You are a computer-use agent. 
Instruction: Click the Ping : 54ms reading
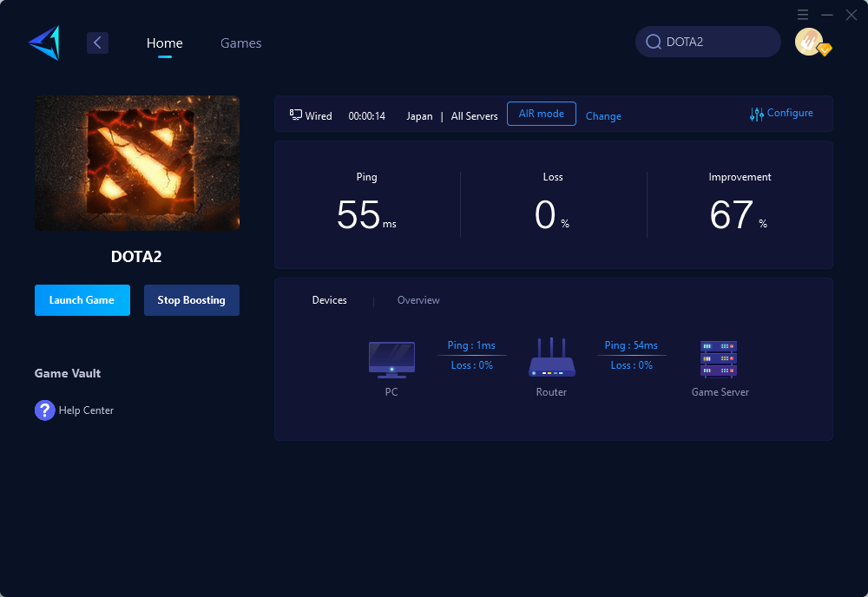click(631, 345)
